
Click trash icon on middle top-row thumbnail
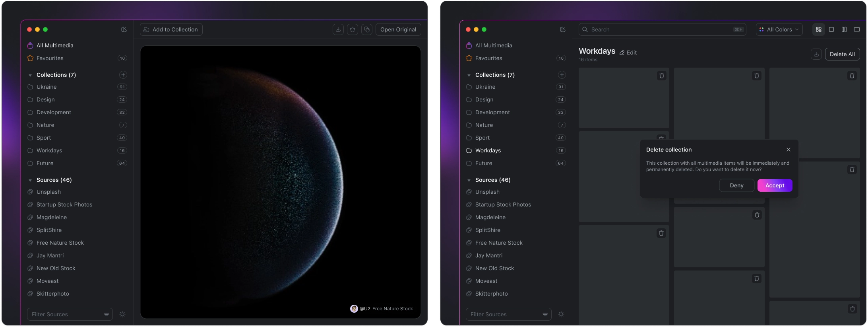click(x=757, y=76)
